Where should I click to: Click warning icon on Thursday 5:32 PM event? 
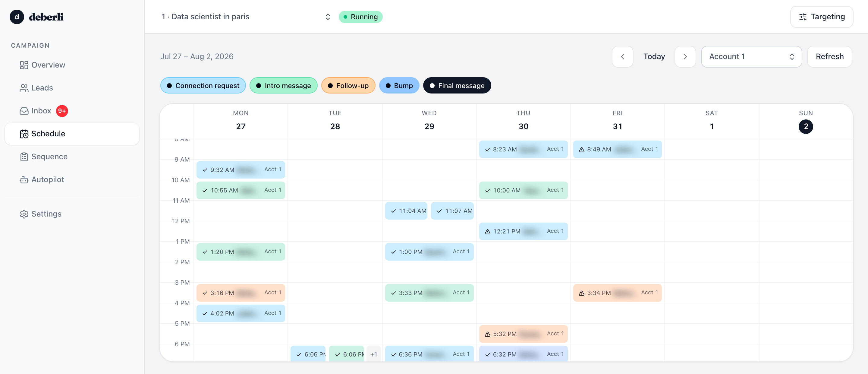488,334
